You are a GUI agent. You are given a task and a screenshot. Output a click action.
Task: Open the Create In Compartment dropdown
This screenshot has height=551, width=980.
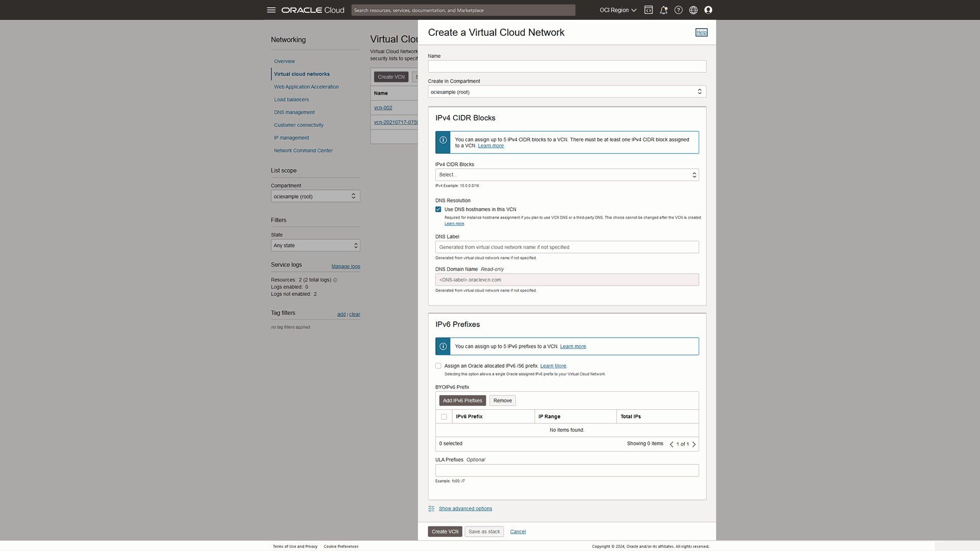click(x=566, y=91)
